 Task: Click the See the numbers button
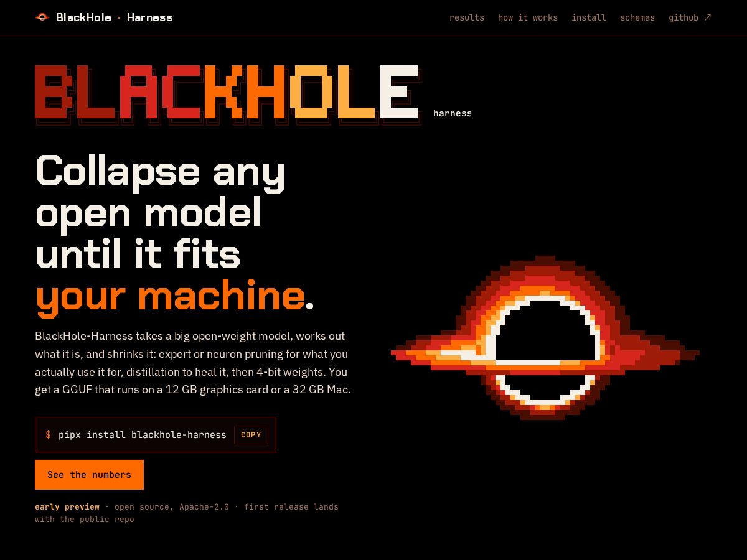[89, 475]
